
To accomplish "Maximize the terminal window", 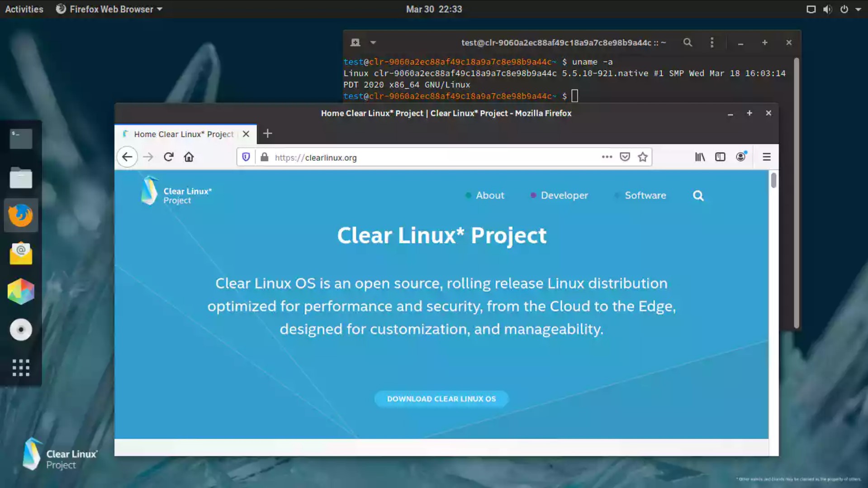I will (x=765, y=43).
